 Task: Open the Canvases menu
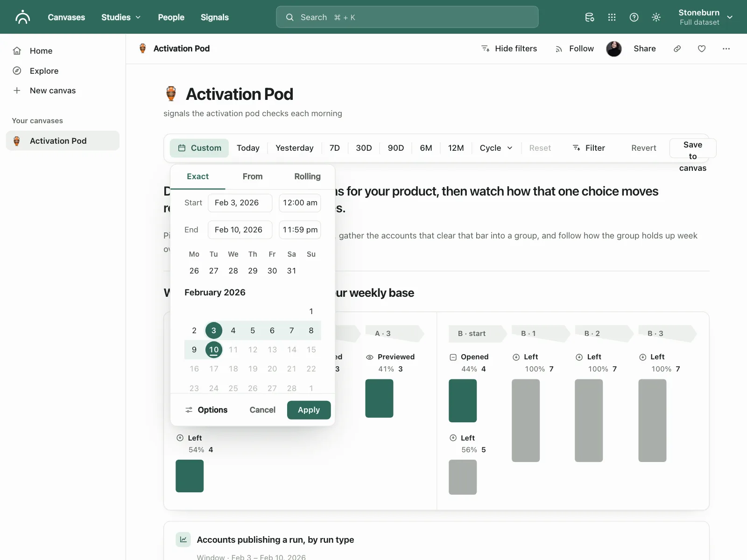pyautogui.click(x=66, y=17)
